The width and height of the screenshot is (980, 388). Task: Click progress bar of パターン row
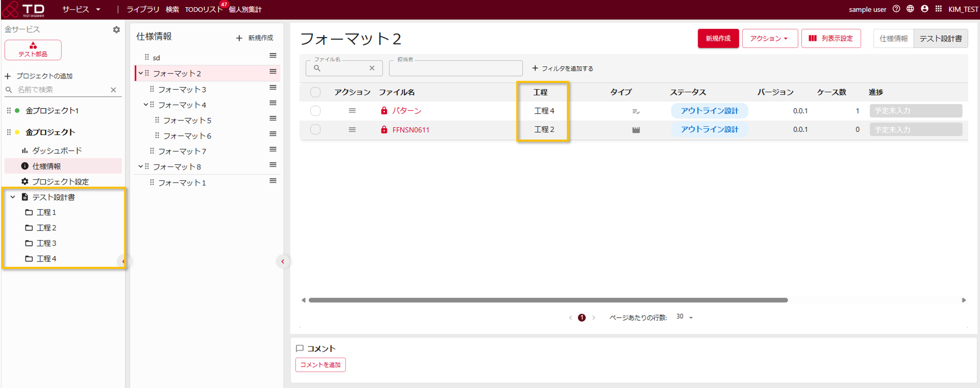[916, 111]
